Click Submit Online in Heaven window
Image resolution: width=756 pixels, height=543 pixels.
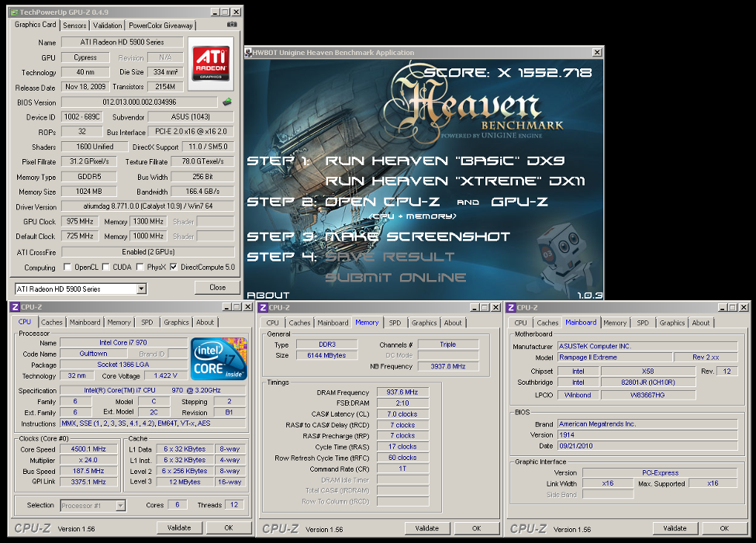click(x=395, y=277)
